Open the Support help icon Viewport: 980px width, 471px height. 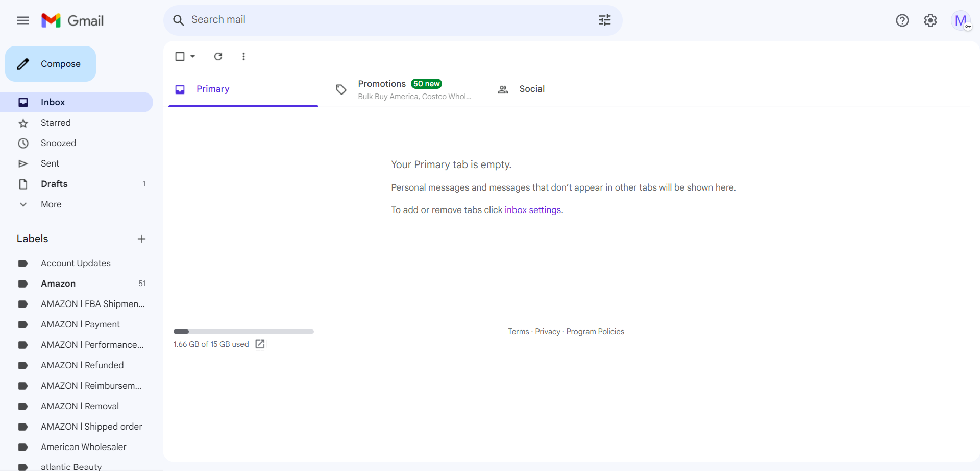pos(902,20)
